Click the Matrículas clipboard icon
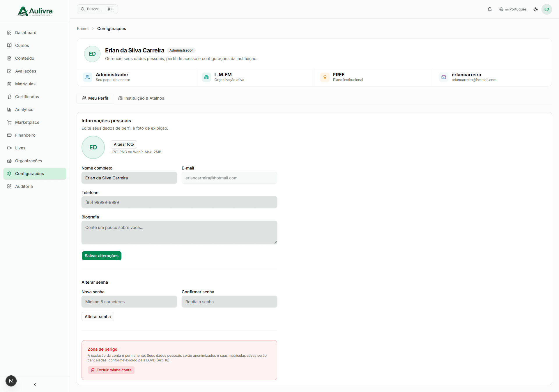The width and height of the screenshot is (559, 392). (9, 84)
